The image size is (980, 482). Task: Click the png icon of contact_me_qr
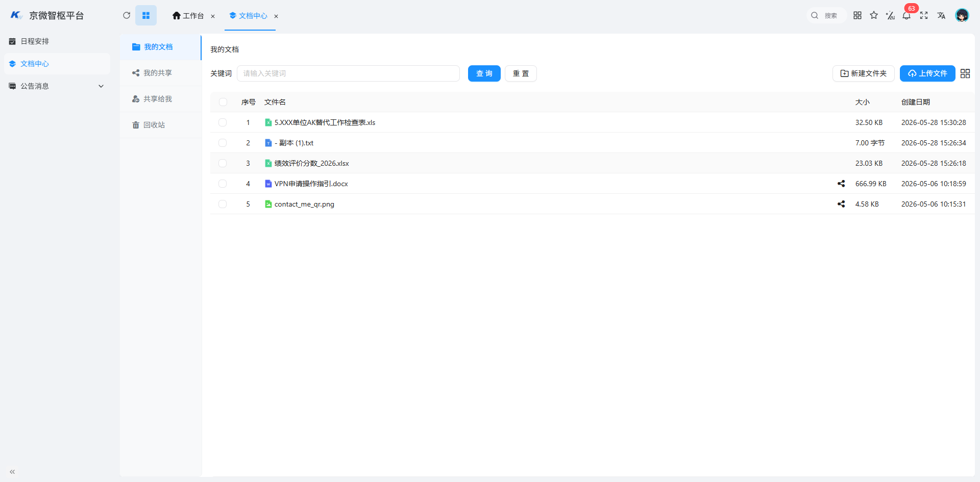pyautogui.click(x=268, y=204)
